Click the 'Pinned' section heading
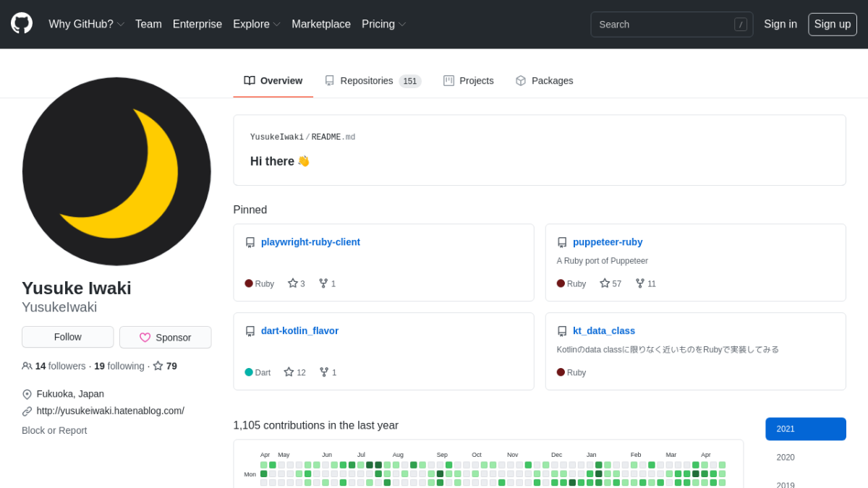Image resolution: width=868 pixels, height=488 pixels. [250, 210]
